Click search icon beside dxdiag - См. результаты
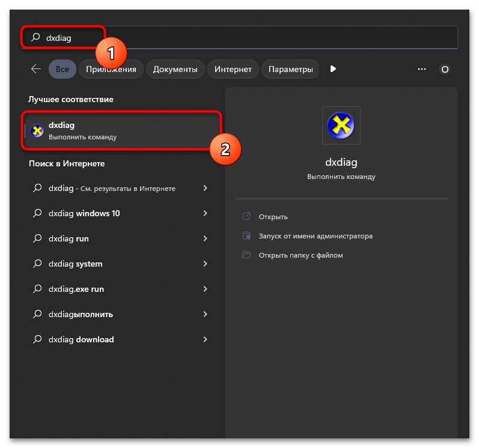 pyautogui.click(x=37, y=188)
